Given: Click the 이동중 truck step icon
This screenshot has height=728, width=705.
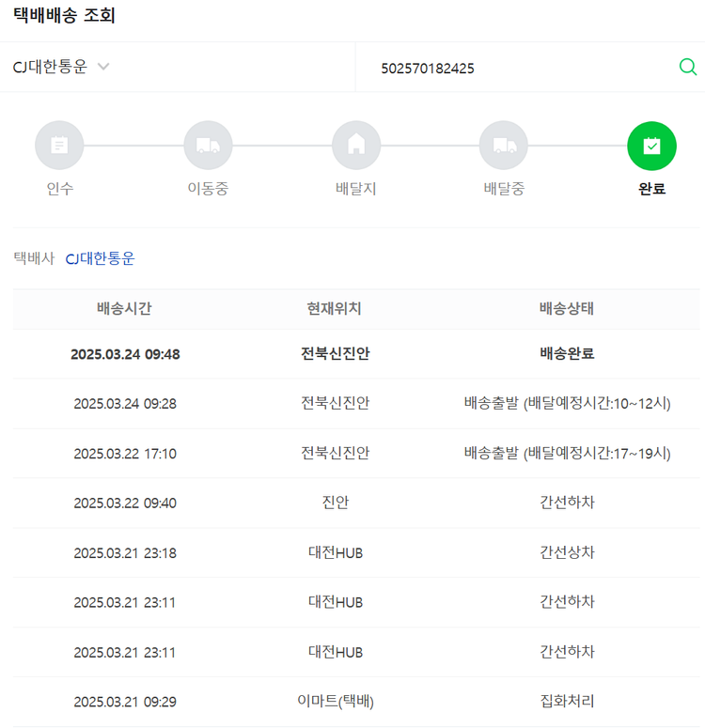Looking at the screenshot, I should click(x=208, y=146).
